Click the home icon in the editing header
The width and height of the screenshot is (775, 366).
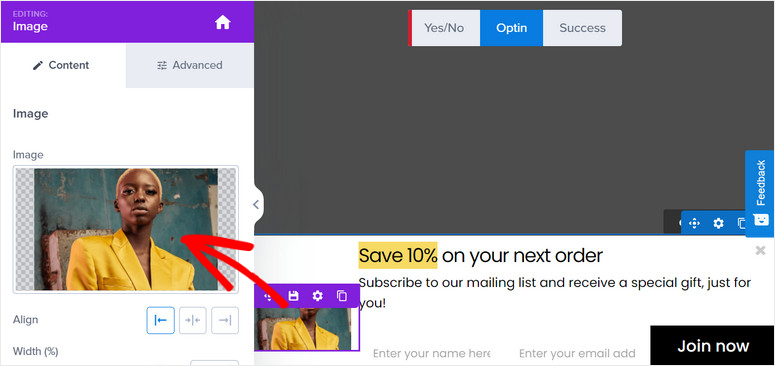[222, 22]
